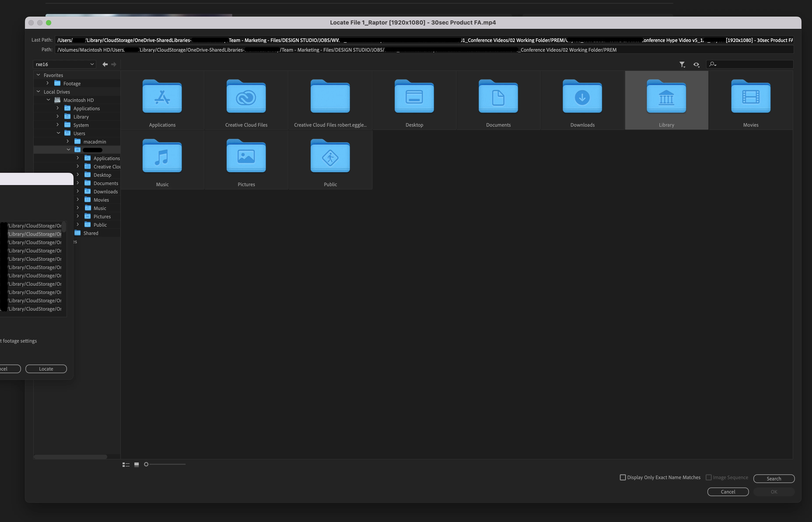Expand the macadmin user folder
The width and height of the screenshot is (812, 522).
(x=67, y=141)
